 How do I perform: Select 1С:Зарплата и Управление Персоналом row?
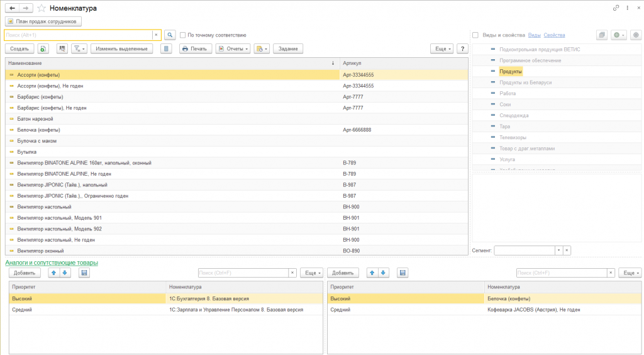pos(166,310)
